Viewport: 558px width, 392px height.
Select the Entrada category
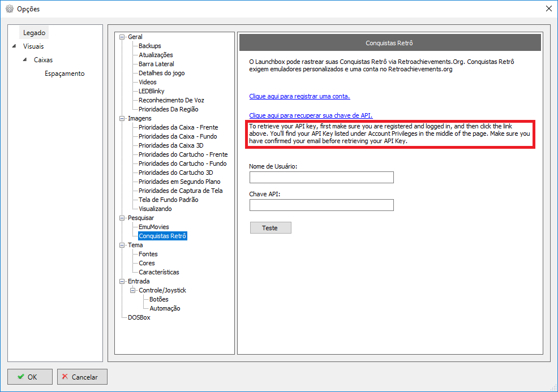pyautogui.click(x=139, y=281)
